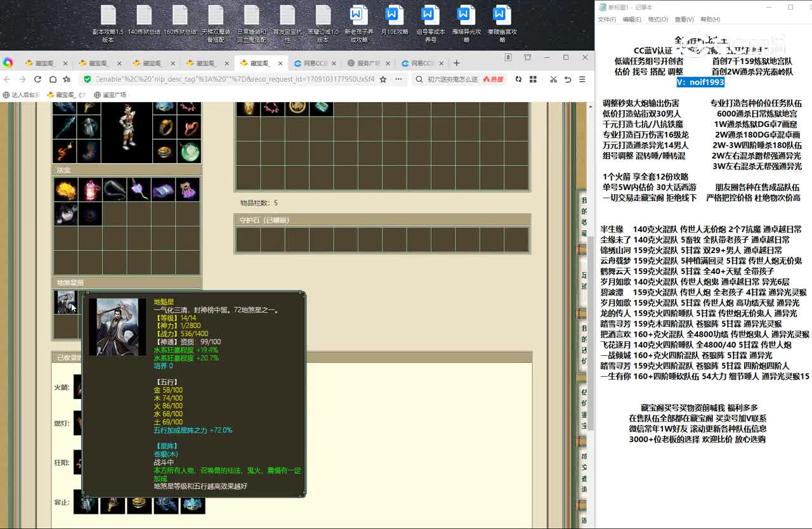
Task: Open the 组号零成本养号 document
Action: tap(430, 23)
